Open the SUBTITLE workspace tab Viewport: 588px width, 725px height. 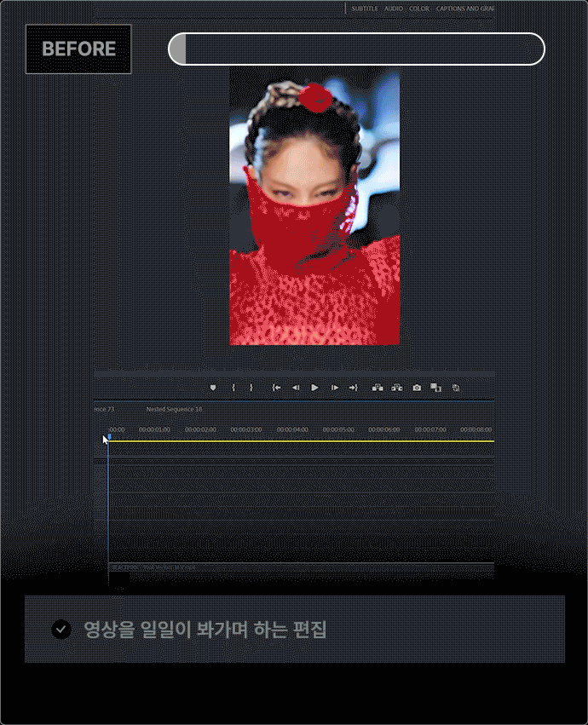click(365, 9)
